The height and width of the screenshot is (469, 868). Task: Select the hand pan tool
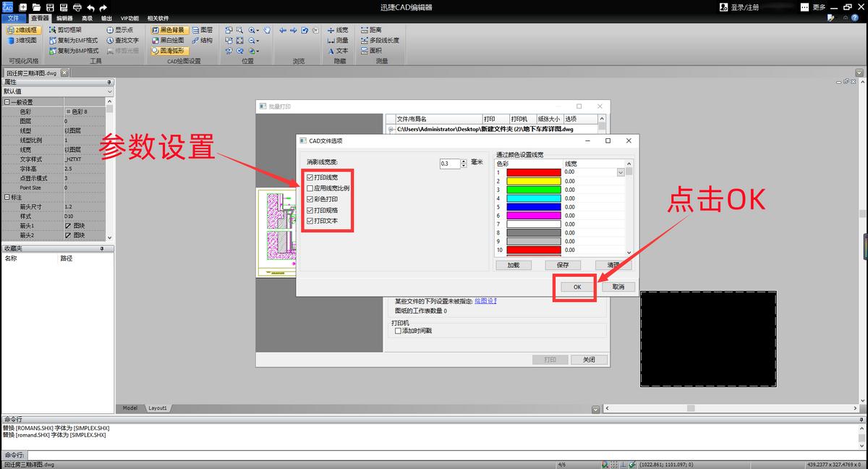pos(267,30)
